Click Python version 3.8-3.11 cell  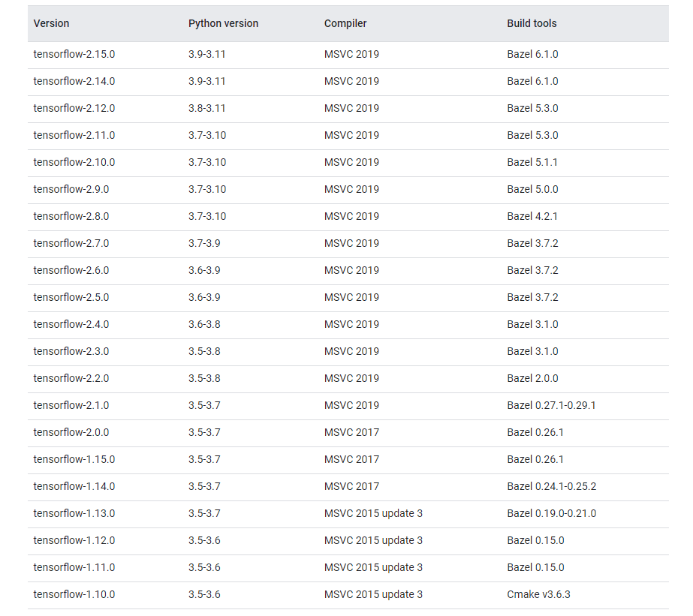pos(207,108)
